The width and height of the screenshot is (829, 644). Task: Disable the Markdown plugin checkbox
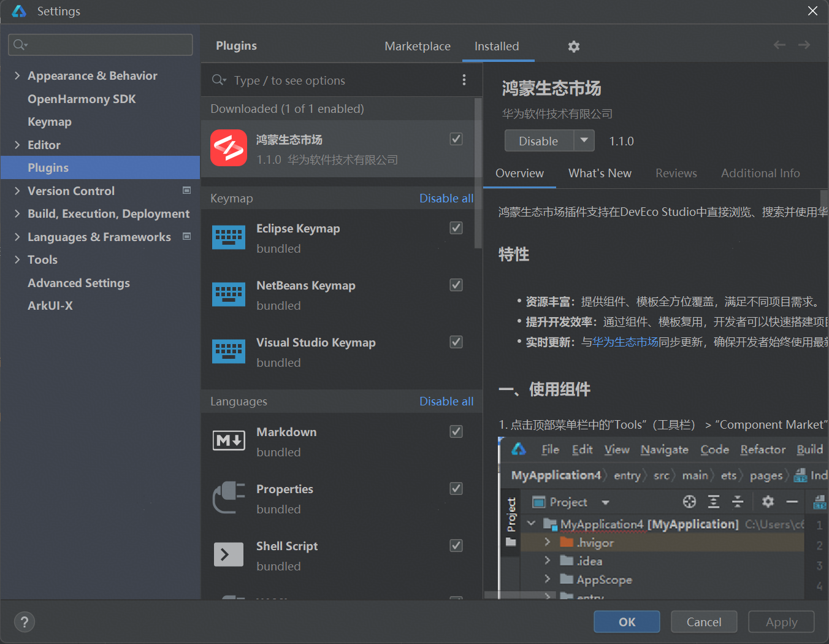[x=456, y=432]
